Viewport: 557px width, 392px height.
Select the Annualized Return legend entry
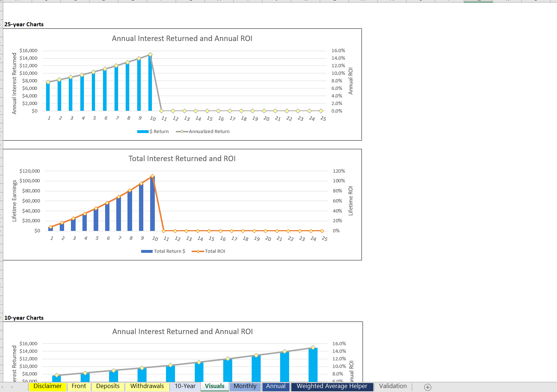tap(203, 132)
